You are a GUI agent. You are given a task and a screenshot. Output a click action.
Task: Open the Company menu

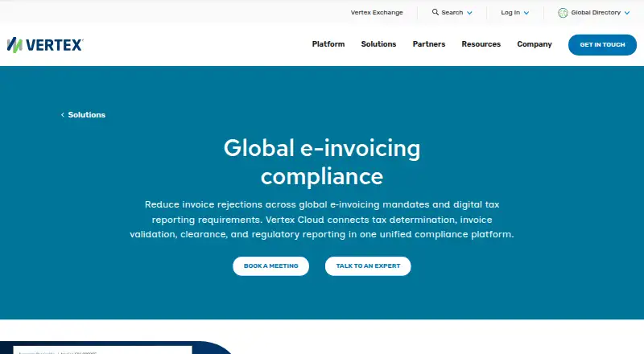point(535,44)
